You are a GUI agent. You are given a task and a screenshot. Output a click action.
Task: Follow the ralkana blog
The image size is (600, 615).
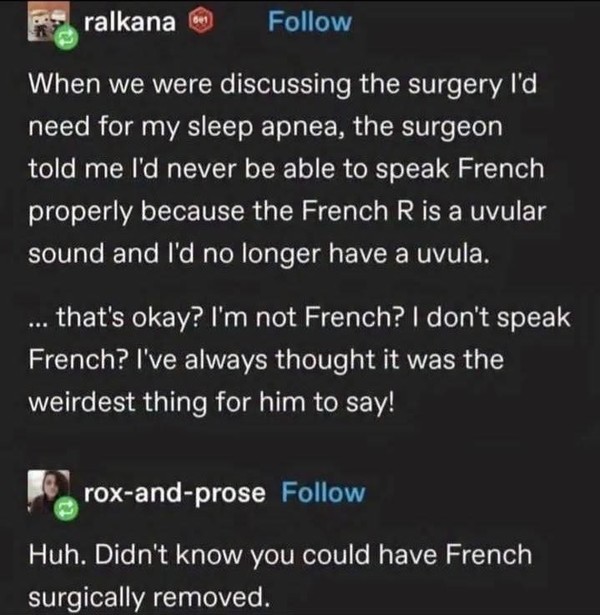(x=310, y=22)
